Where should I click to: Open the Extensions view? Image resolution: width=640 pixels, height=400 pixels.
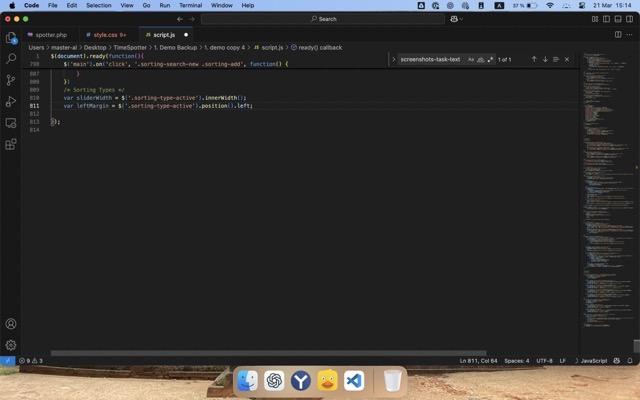11,144
